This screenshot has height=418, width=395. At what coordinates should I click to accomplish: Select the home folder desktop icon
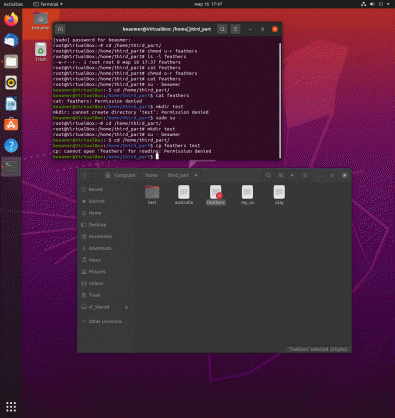tap(41, 21)
